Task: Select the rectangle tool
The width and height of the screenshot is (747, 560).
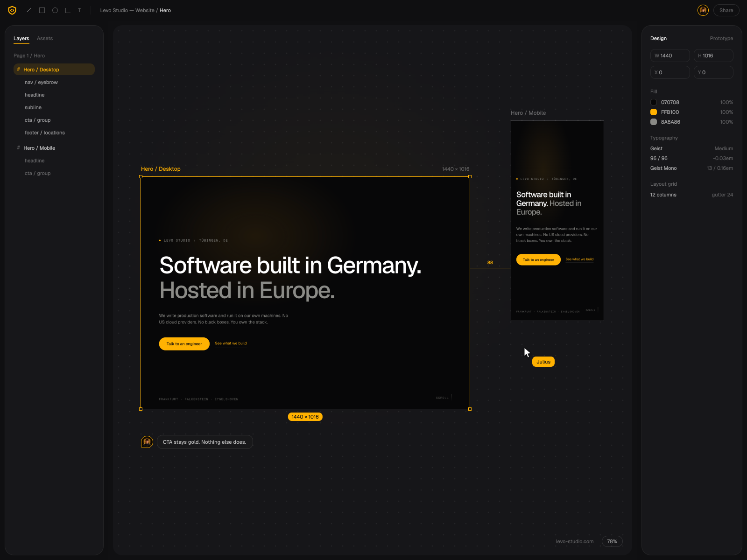Action: pos(42,10)
